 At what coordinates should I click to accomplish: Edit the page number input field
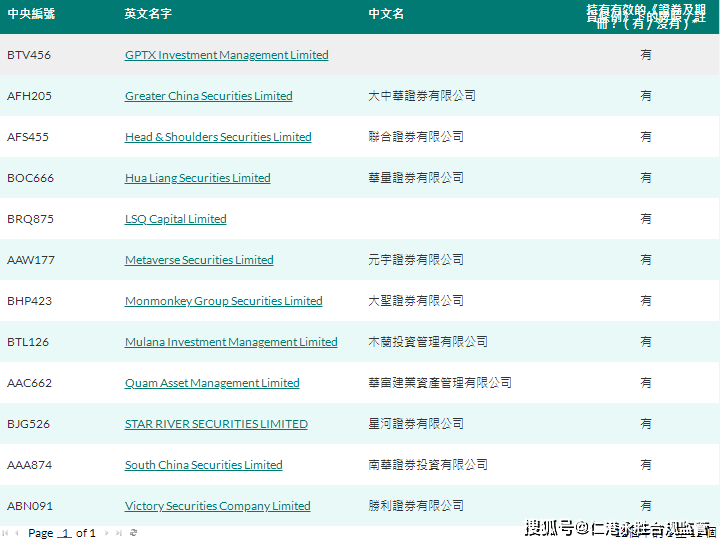point(65,533)
